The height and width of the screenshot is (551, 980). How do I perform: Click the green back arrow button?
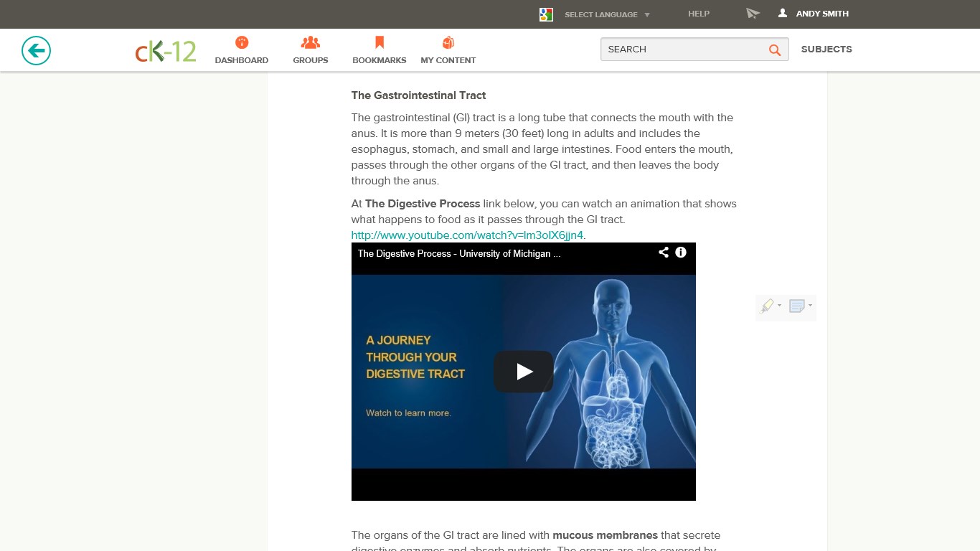point(36,50)
